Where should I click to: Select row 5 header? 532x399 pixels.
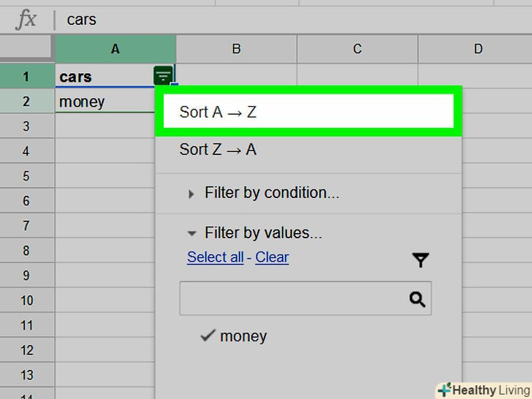point(27,176)
